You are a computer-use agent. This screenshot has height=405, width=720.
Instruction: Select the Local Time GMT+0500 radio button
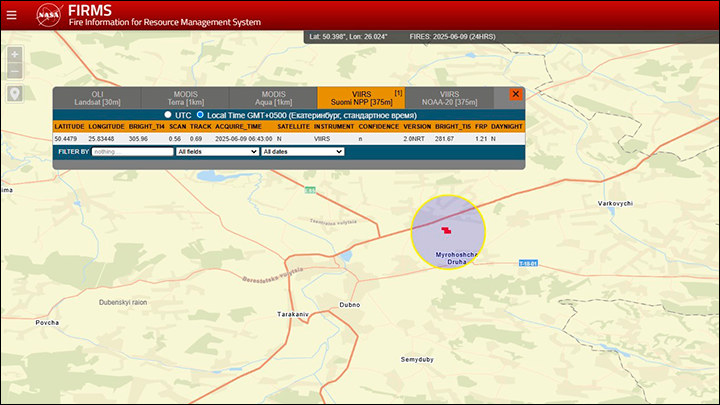pos(200,115)
